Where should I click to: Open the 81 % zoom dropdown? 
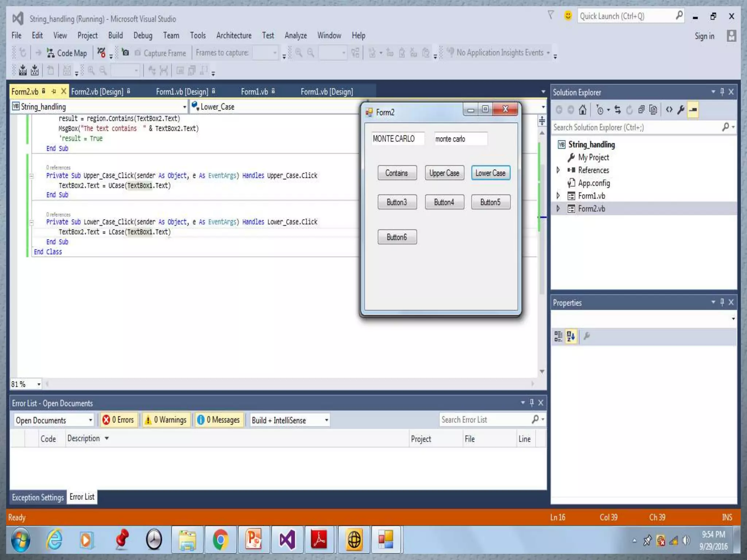tap(39, 384)
